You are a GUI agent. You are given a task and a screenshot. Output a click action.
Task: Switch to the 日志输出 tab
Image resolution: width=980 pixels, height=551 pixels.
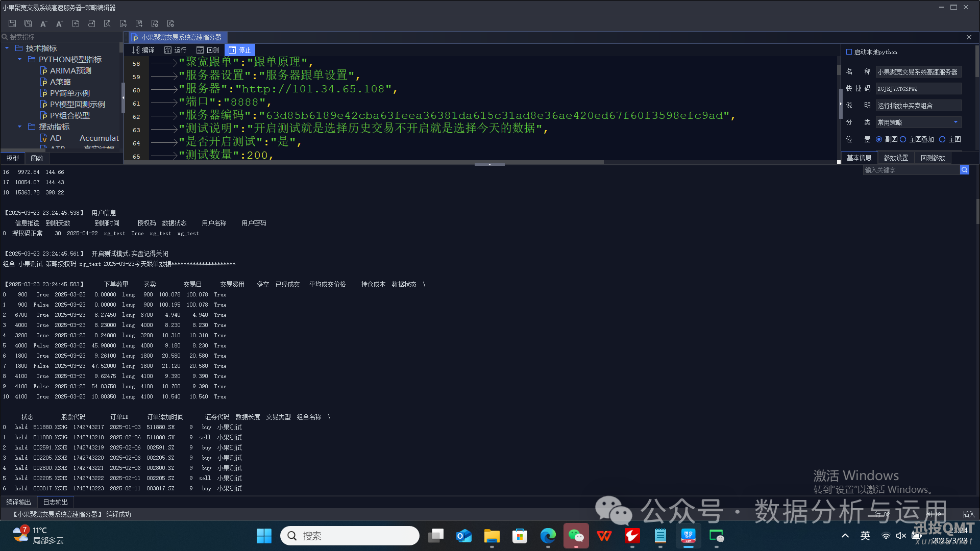pos(56,502)
